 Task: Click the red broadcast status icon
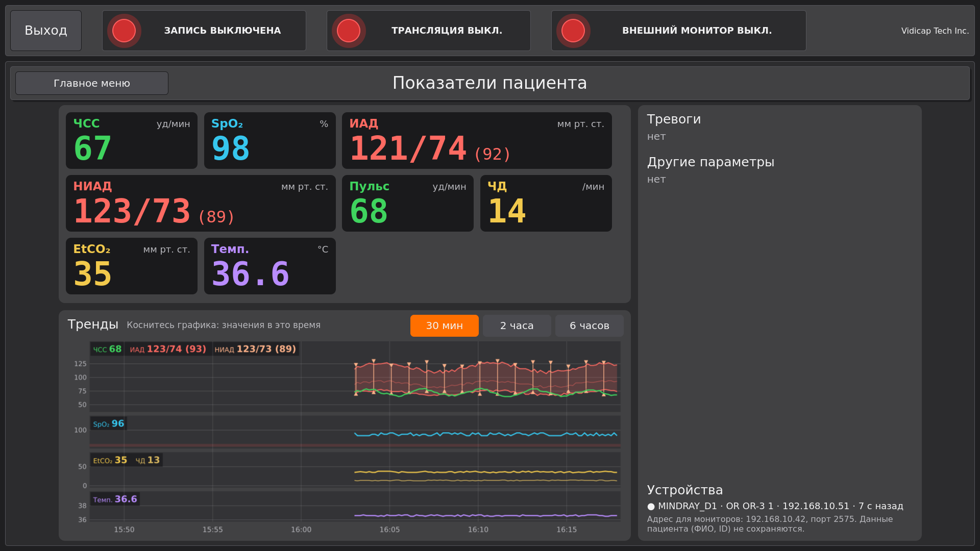pos(349,31)
